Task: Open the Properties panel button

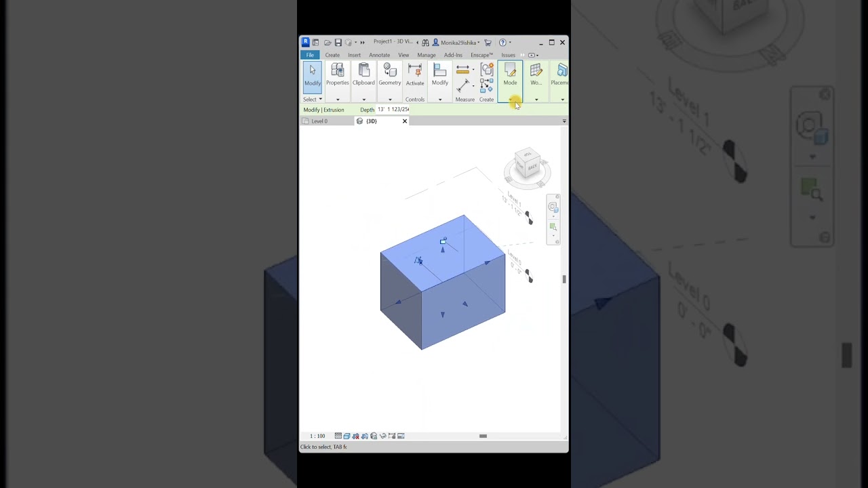Action: point(338,75)
